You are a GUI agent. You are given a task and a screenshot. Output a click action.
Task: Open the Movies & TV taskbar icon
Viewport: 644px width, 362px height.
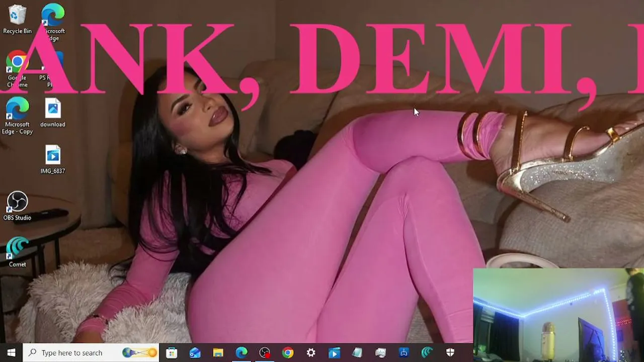[334, 352]
